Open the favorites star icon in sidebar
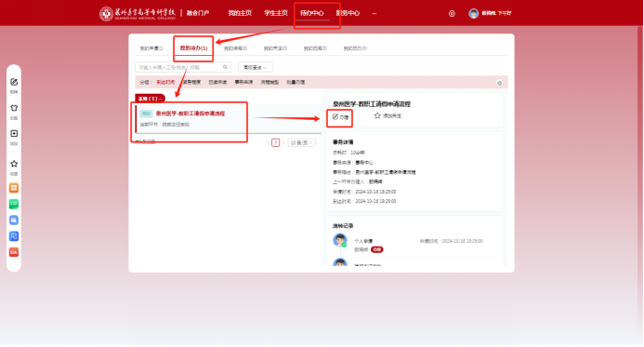The image size is (644, 347). click(14, 164)
